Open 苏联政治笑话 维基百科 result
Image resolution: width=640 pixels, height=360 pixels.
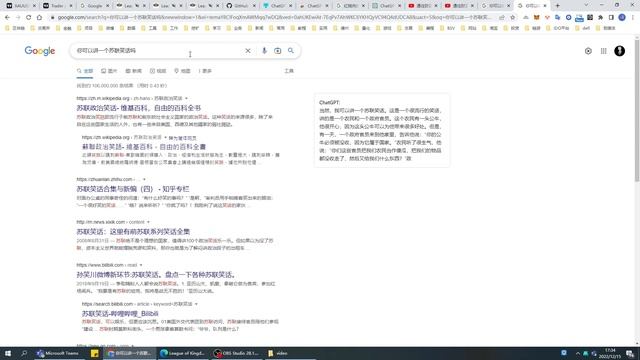(139, 108)
